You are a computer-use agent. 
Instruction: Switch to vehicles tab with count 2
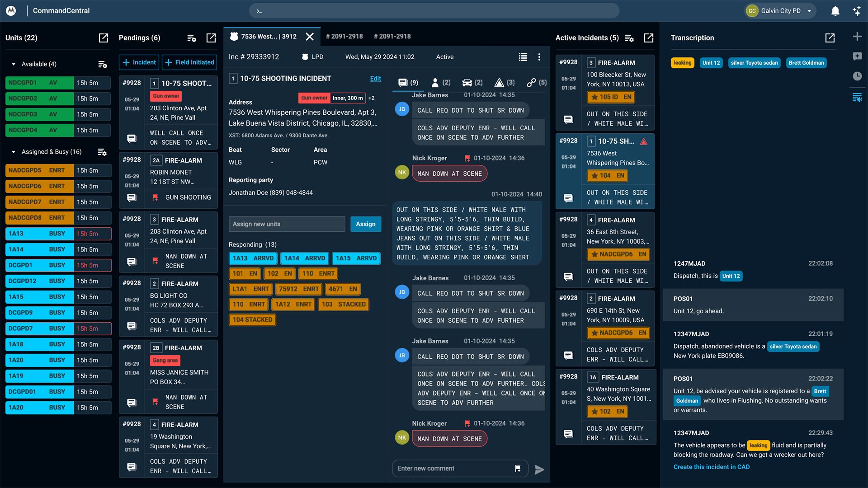tap(472, 82)
